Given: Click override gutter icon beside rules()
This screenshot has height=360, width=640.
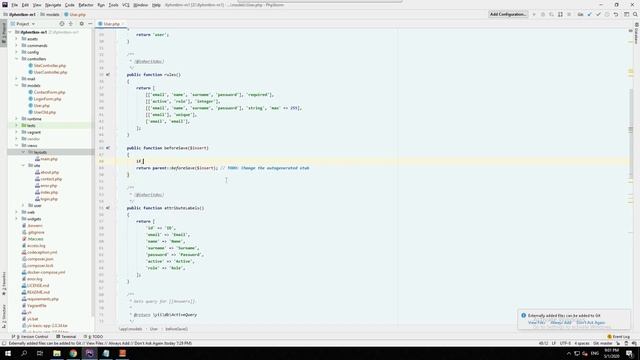Looking at the screenshot, I should pyautogui.click(x=108, y=75).
